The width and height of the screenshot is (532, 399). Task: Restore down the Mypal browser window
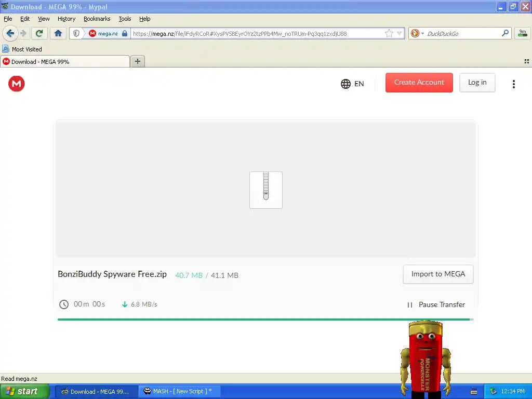(513, 7)
